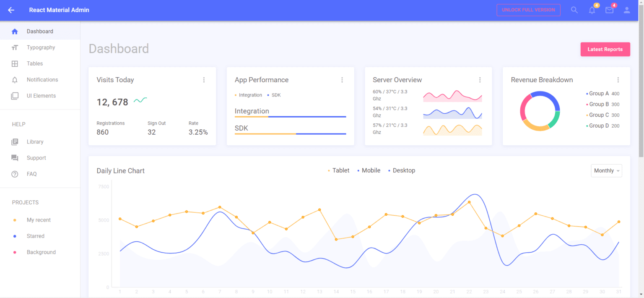Click the Latest Reports button
The height and width of the screenshot is (298, 644).
click(605, 49)
